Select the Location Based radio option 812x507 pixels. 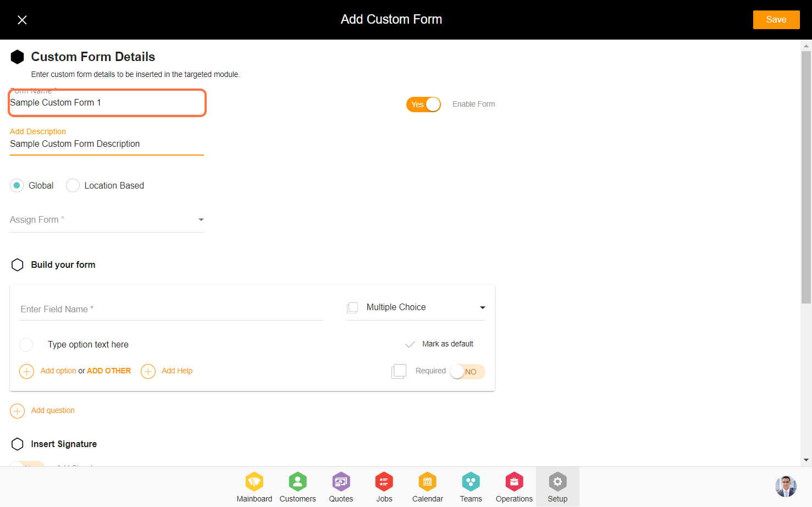click(x=73, y=186)
